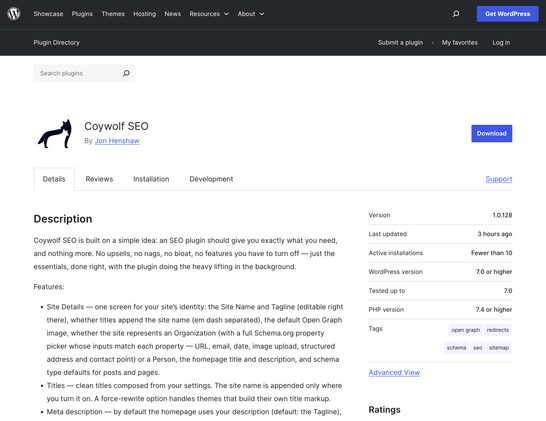
Task: Open My favorites link
Action: tap(460, 42)
